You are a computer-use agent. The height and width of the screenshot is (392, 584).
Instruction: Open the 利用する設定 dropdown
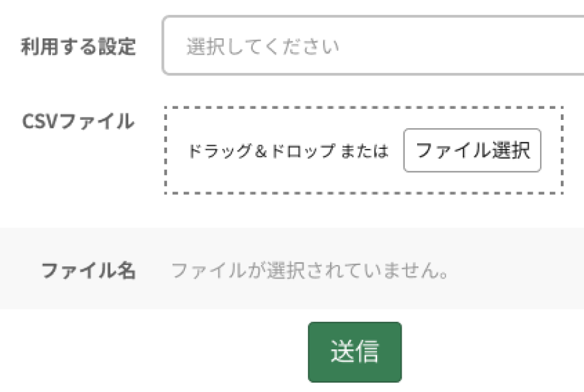click(x=373, y=46)
